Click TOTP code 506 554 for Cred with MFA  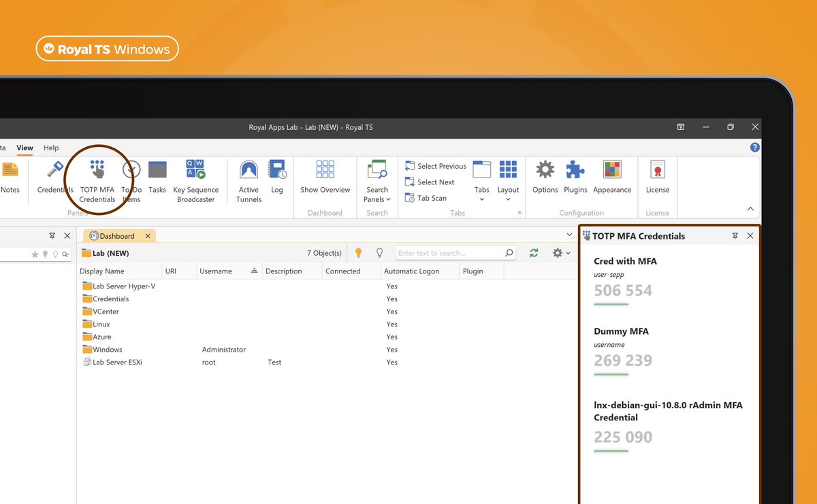point(623,290)
